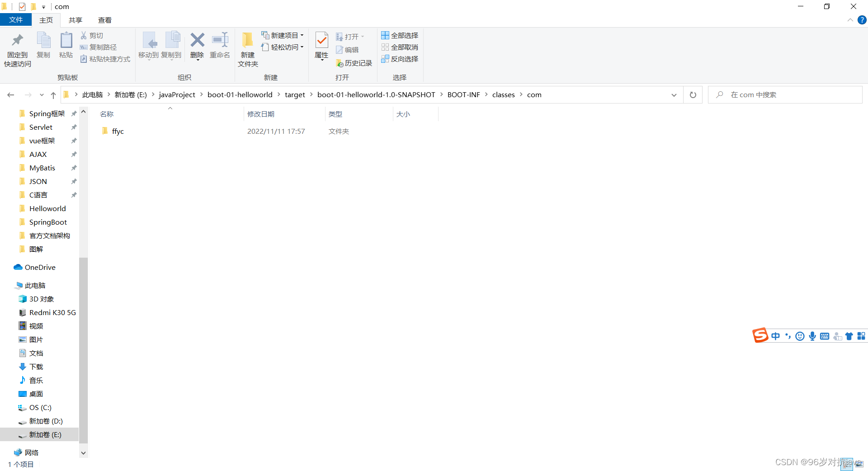
Task: Click the Refresh button by address bar
Action: pos(693,95)
